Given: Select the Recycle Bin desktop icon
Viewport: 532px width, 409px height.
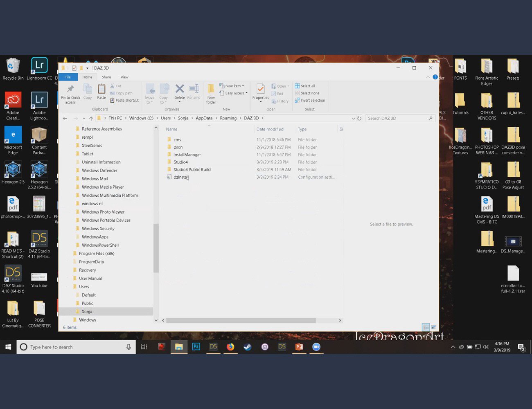Looking at the screenshot, I should coord(13,69).
